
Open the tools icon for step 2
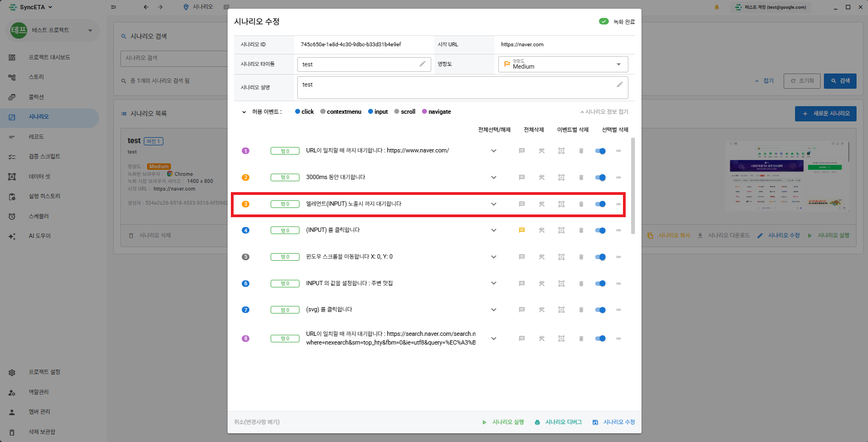pos(542,177)
